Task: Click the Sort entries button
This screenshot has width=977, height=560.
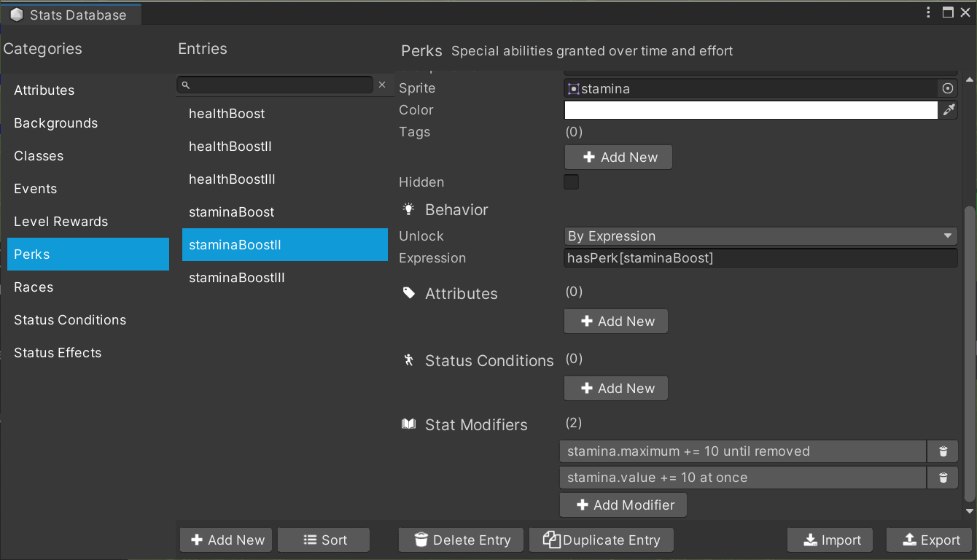Action: click(x=324, y=540)
